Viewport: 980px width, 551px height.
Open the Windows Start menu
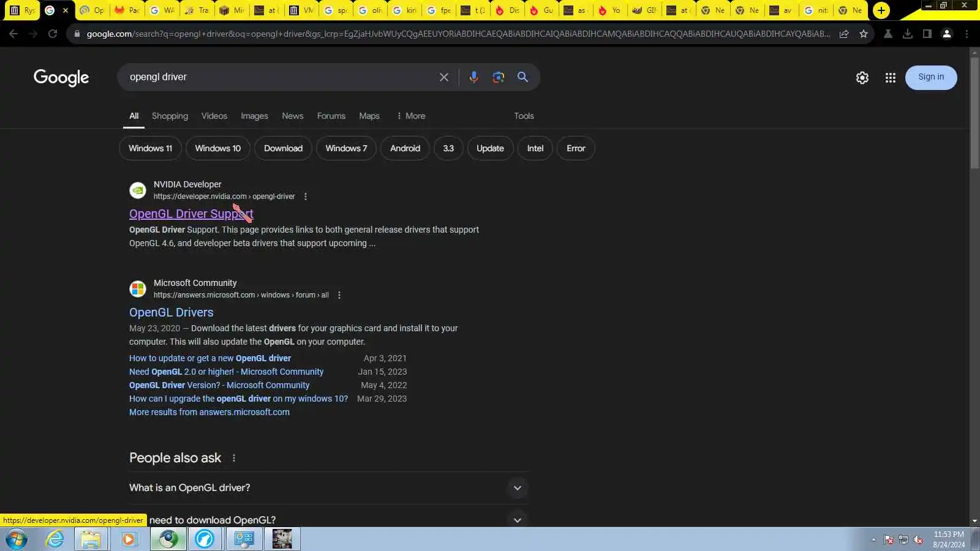(x=17, y=539)
